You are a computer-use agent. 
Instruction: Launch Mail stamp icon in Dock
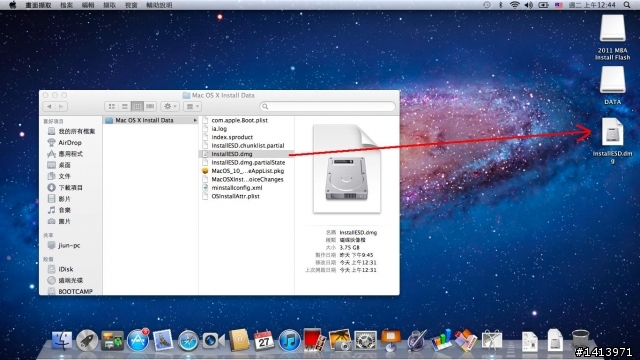[x=163, y=340]
